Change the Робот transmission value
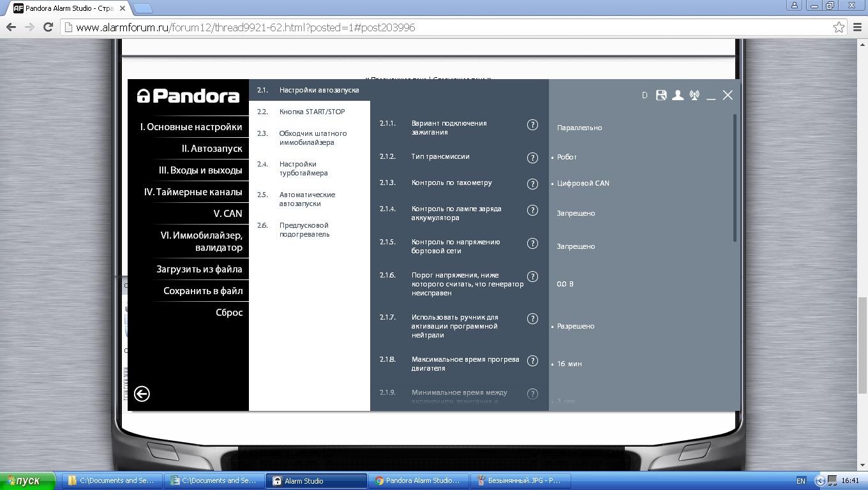868x490 pixels. pyautogui.click(x=567, y=157)
